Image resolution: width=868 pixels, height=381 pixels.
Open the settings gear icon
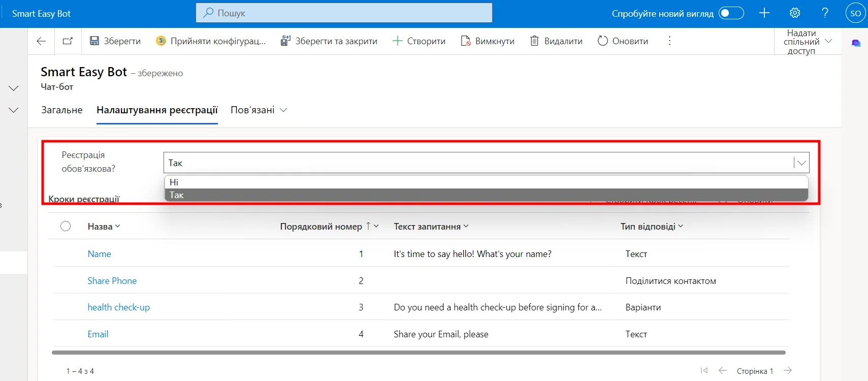pos(795,13)
